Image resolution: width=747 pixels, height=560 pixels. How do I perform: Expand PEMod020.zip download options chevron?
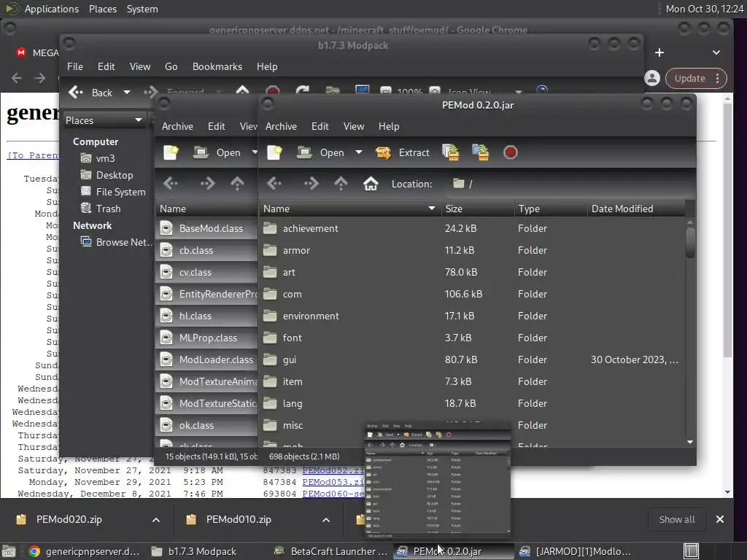(x=156, y=520)
